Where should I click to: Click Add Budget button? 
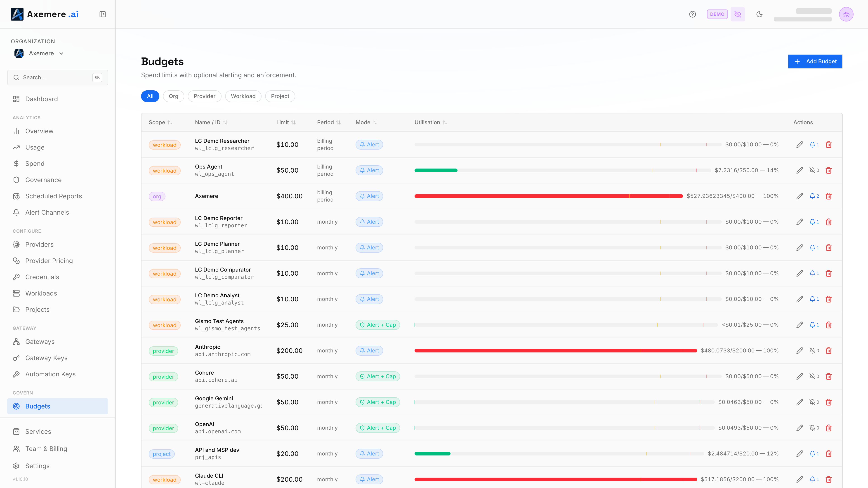815,61
